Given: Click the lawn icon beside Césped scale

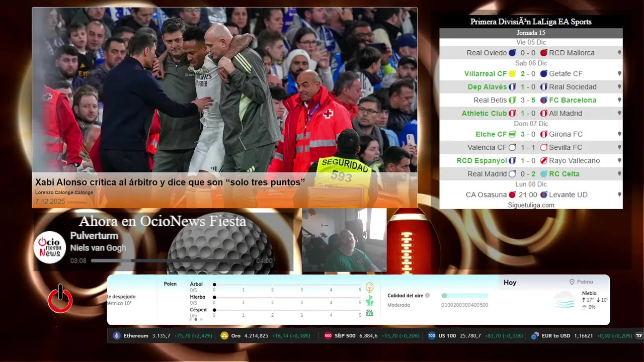Looking at the screenshot, I should click(x=370, y=313).
